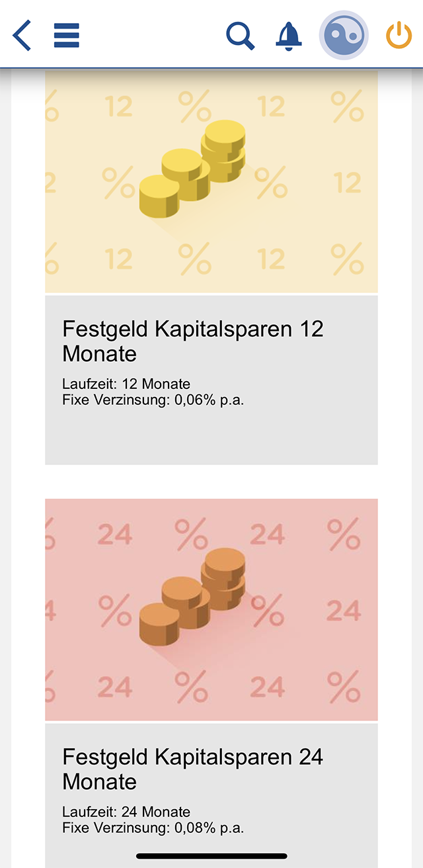Open Festgeld Kapitalsparen 12 Monate title
The height and width of the screenshot is (868, 423).
pyautogui.click(x=193, y=341)
